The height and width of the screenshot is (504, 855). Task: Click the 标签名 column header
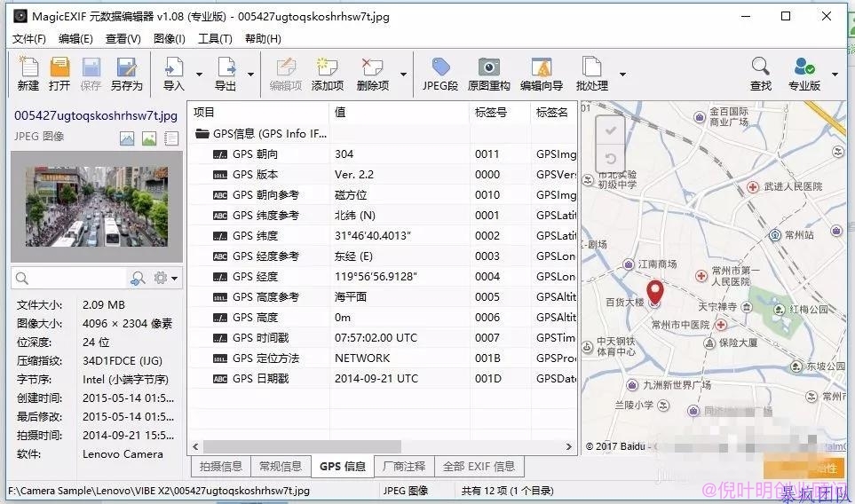[553, 112]
